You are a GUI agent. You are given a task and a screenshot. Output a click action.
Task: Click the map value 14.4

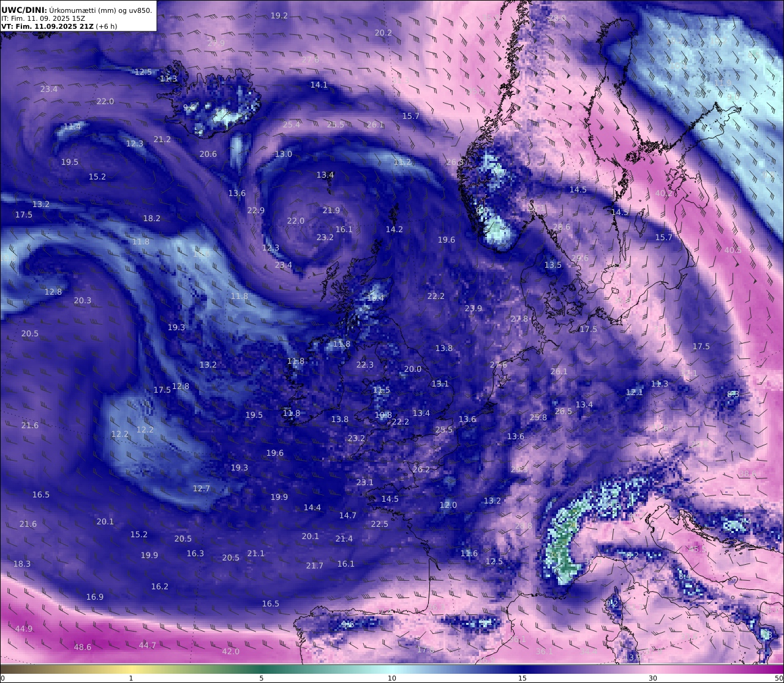tap(312, 507)
